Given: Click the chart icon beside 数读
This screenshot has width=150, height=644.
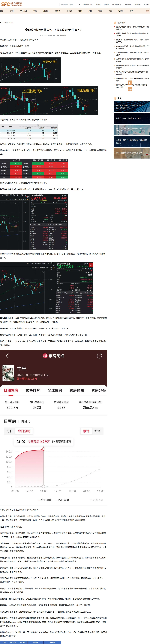Looking at the screenshot, I should coord(115,98).
